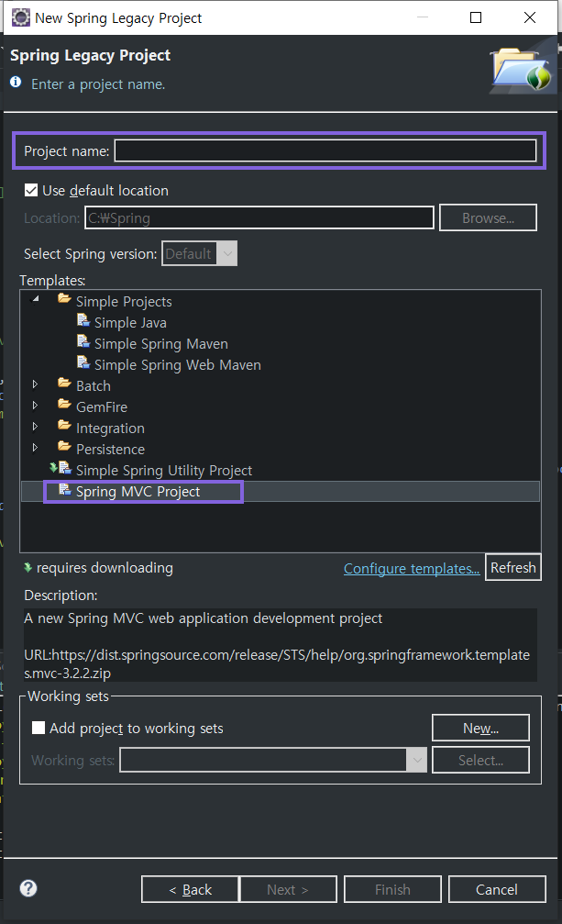Click the Batch folder label
This screenshot has width=562, height=924.
pos(94,386)
